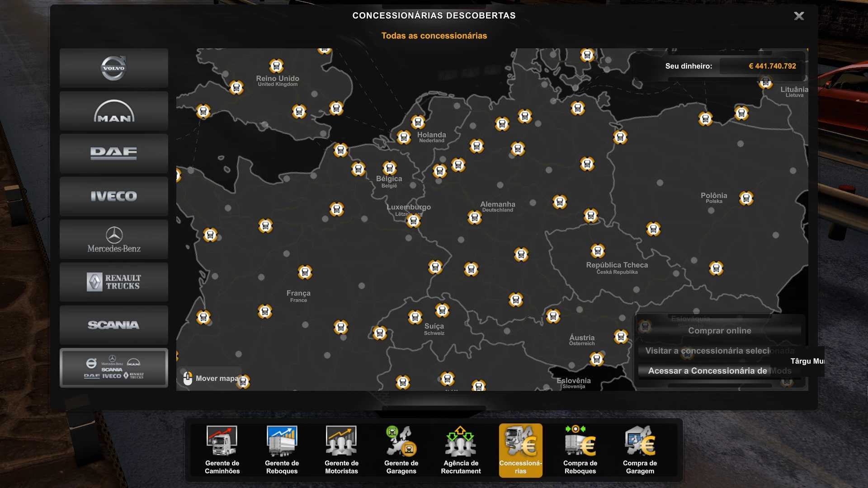Open Gerente de Garagens
868x488 pixels.
[x=401, y=450]
